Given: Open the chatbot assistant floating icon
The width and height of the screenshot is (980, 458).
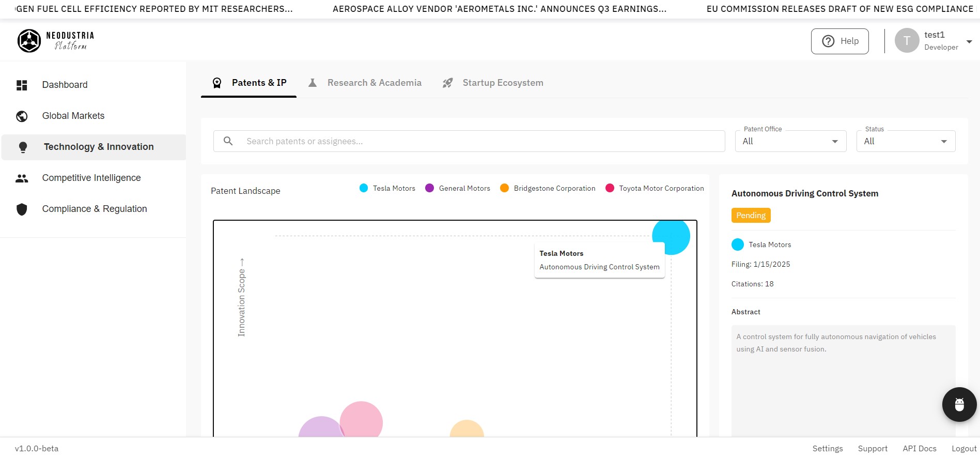Looking at the screenshot, I should pos(959,404).
